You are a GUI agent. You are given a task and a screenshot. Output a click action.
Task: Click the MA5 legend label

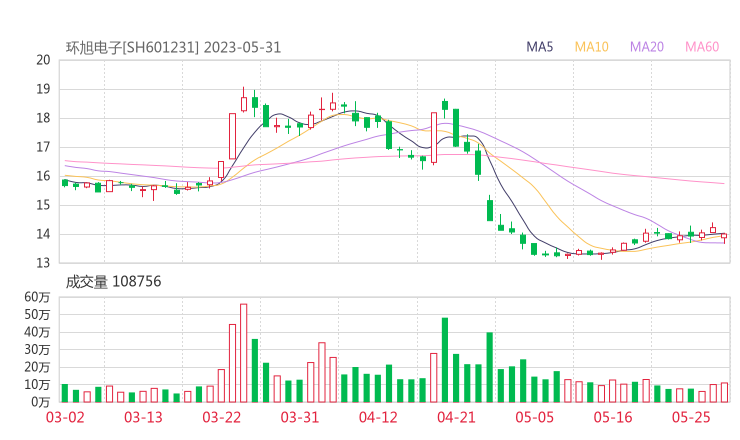[539, 47]
